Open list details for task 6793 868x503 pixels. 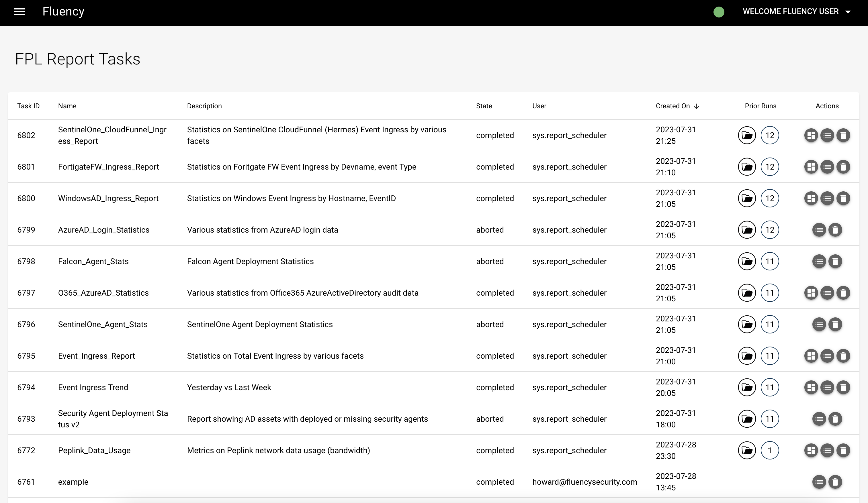point(819,419)
